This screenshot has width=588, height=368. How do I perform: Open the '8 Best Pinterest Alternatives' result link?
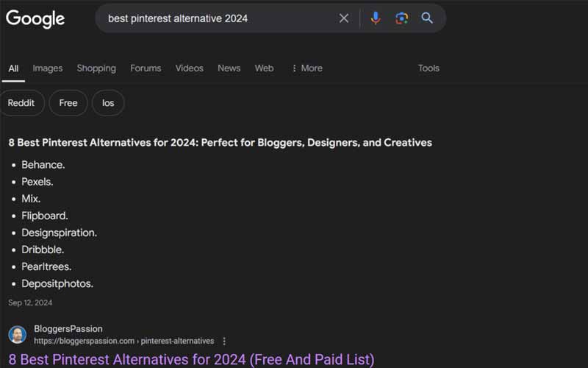(191, 359)
